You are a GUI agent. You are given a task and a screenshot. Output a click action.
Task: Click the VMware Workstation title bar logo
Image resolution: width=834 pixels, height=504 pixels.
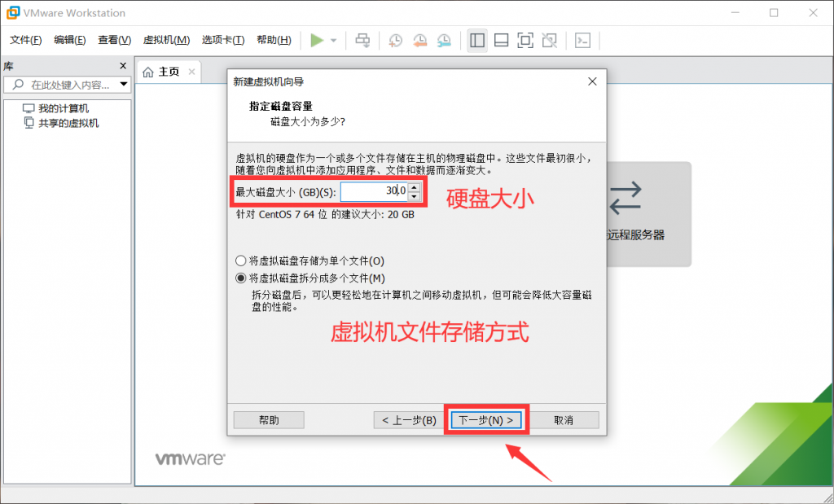click(13, 13)
